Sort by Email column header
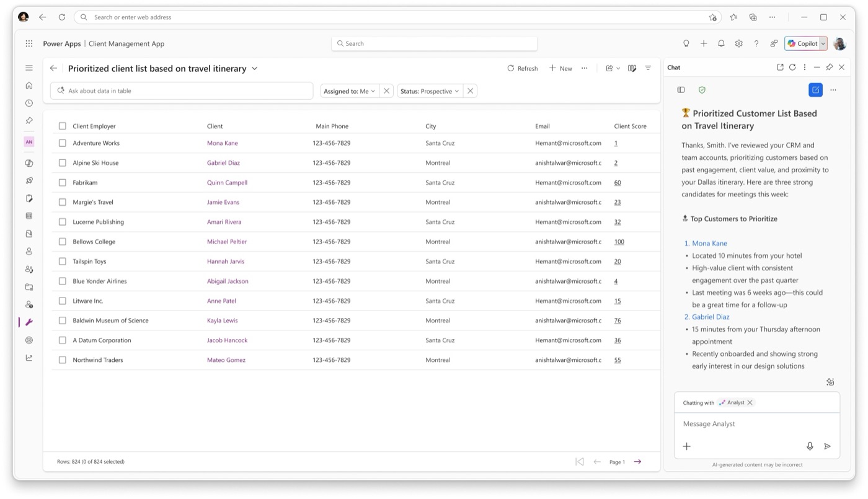Viewport: 868px width, 499px height. [542, 126]
